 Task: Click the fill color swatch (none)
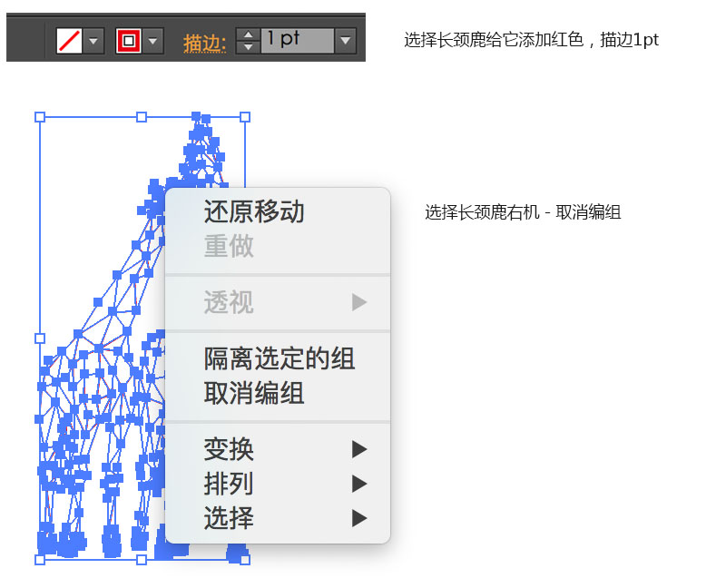[70, 41]
